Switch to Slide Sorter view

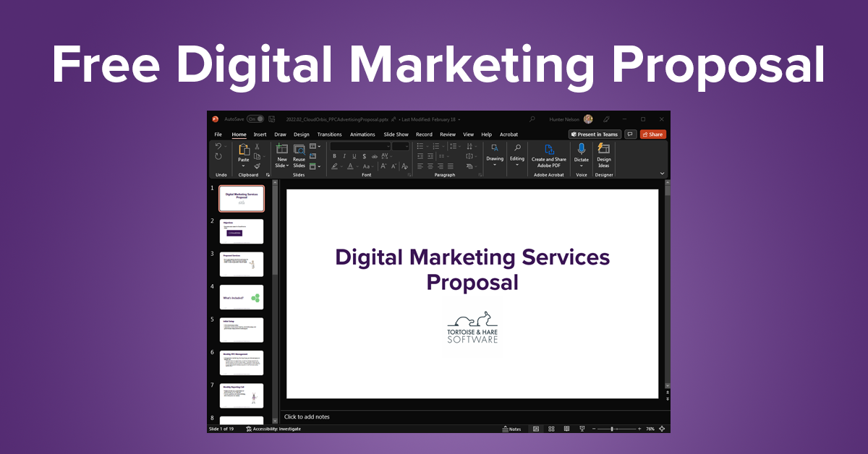552,429
